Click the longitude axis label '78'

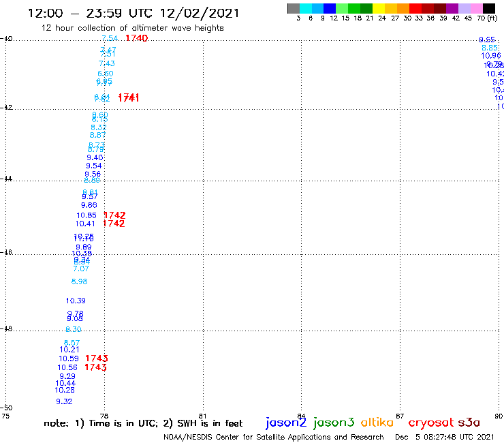(x=104, y=416)
